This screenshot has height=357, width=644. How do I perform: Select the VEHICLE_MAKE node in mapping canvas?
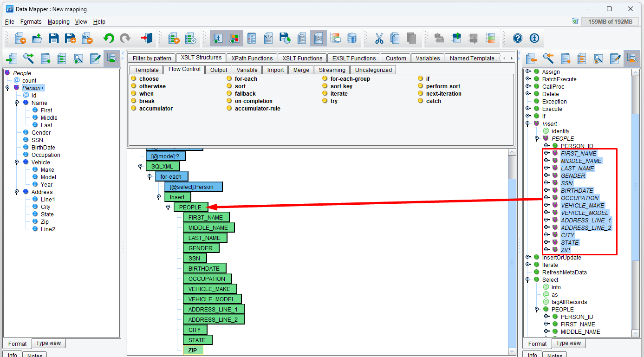209,289
